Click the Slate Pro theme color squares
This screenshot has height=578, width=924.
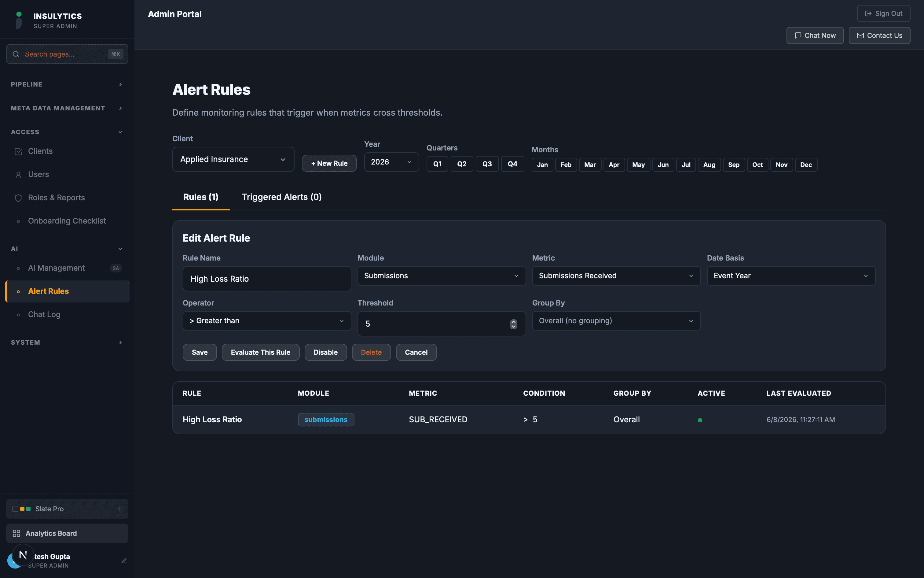coord(21,509)
